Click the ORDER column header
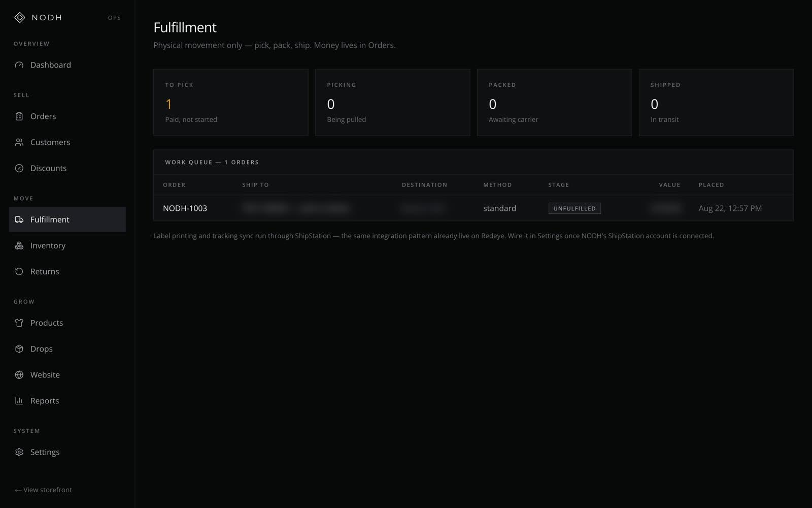The image size is (812, 508). coord(174,185)
